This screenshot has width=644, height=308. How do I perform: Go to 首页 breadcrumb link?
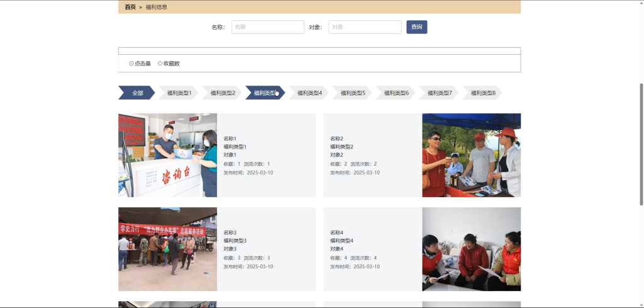[130, 7]
